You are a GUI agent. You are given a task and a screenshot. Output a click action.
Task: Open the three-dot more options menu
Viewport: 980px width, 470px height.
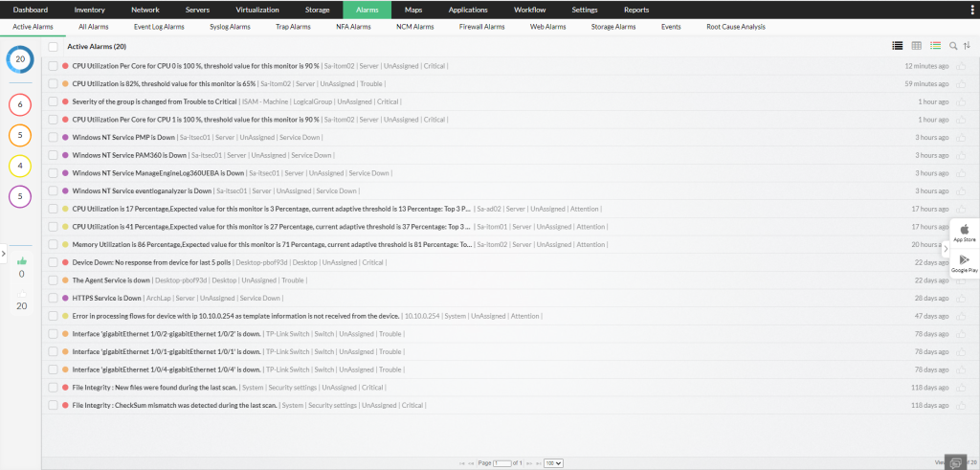971,10
